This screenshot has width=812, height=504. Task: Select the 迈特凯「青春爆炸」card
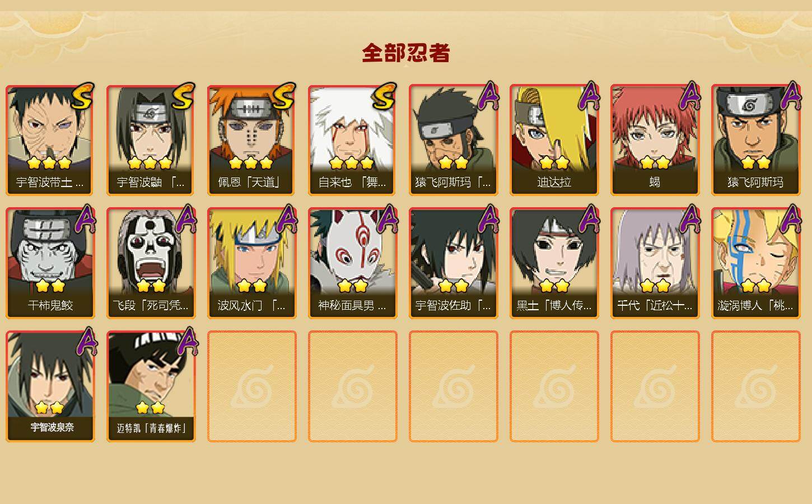151,386
